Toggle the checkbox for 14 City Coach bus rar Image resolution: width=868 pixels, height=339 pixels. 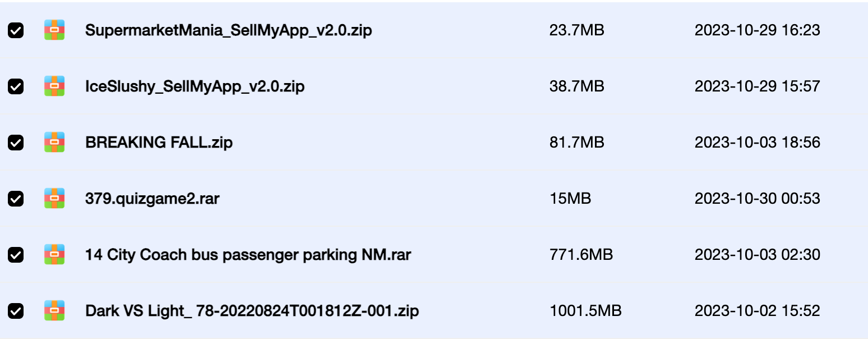click(16, 255)
